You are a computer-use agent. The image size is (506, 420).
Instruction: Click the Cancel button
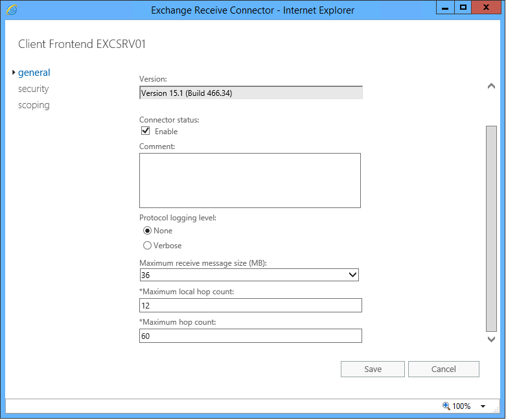pos(444,369)
